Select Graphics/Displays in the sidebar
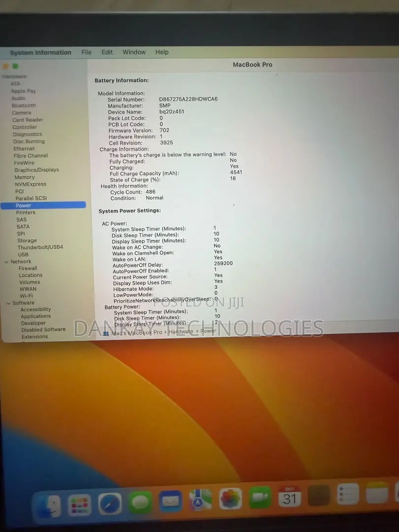This screenshot has height=532, width=399. (36, 170)
